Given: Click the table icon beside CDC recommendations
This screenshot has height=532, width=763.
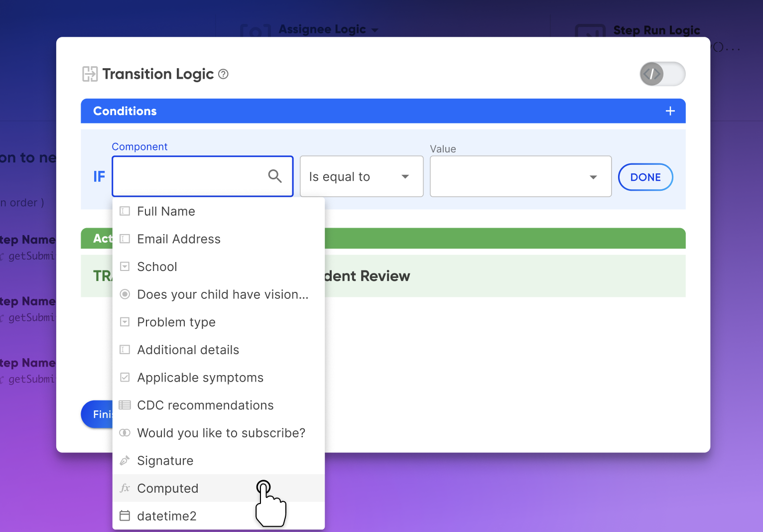Looking at the screenshot, I should (x=125, y=405).
